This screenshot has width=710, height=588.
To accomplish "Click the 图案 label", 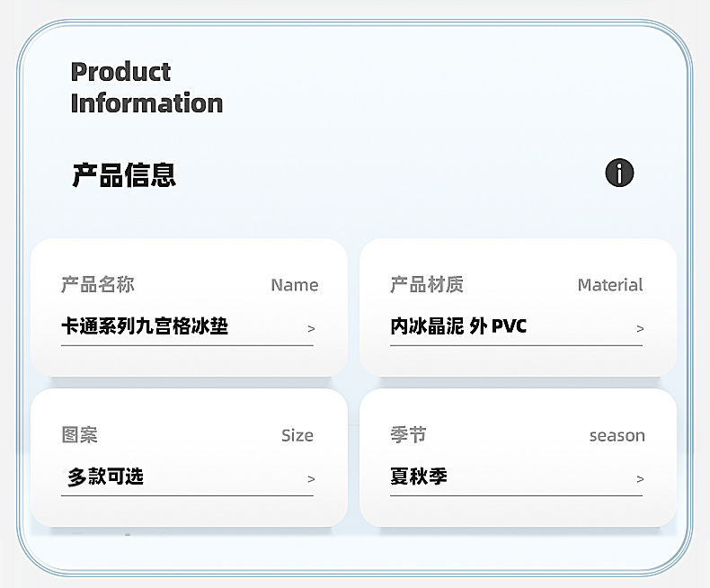I will [x=80, y=435].
